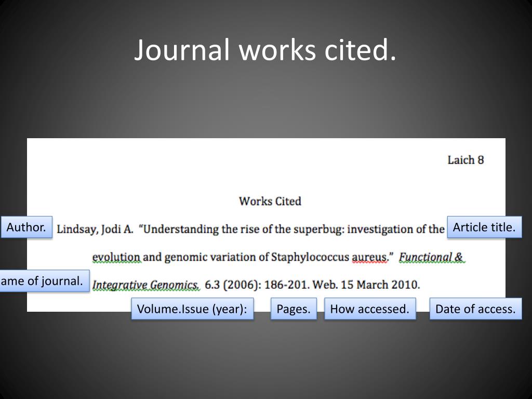Click the volume text '6.3 (2006):'
The width and height of the screenshot is (532, 399).
[x=233, y=285]
